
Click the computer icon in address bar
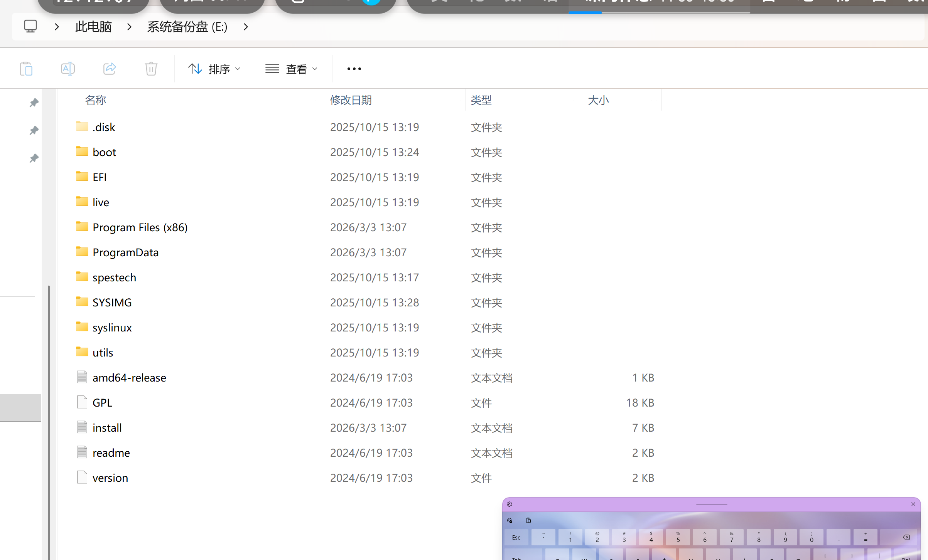30,27
